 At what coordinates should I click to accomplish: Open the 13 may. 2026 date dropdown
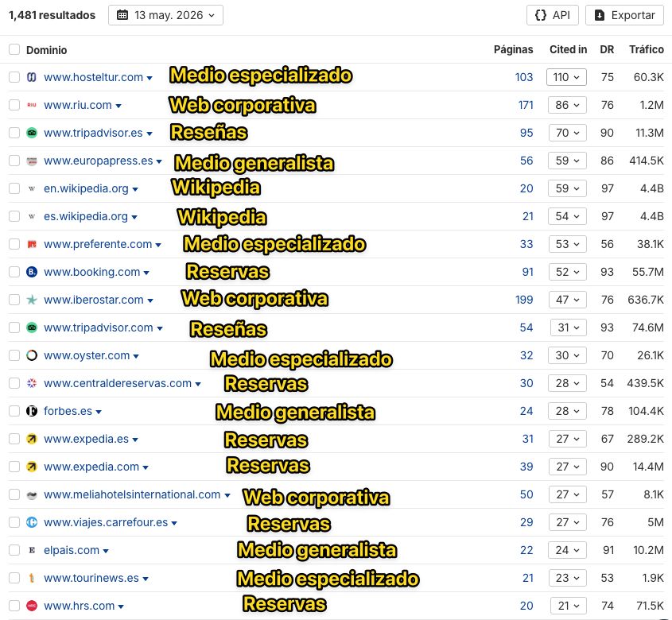[165, 15]
